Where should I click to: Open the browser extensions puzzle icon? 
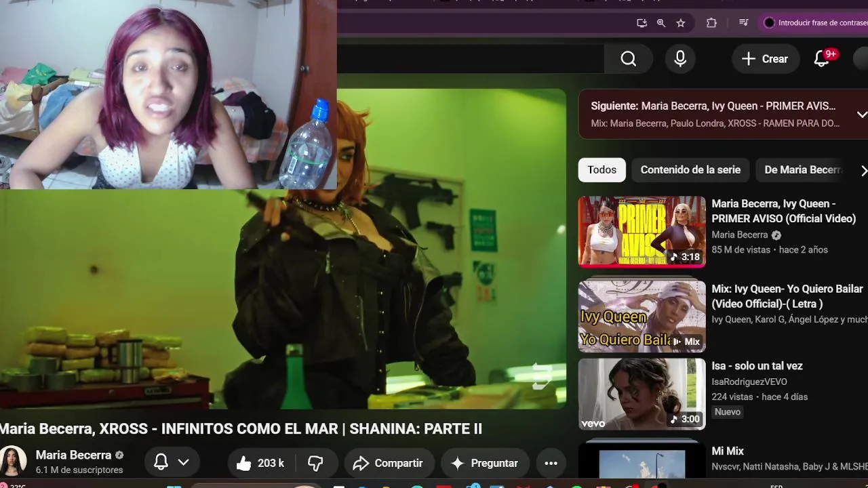711,23
